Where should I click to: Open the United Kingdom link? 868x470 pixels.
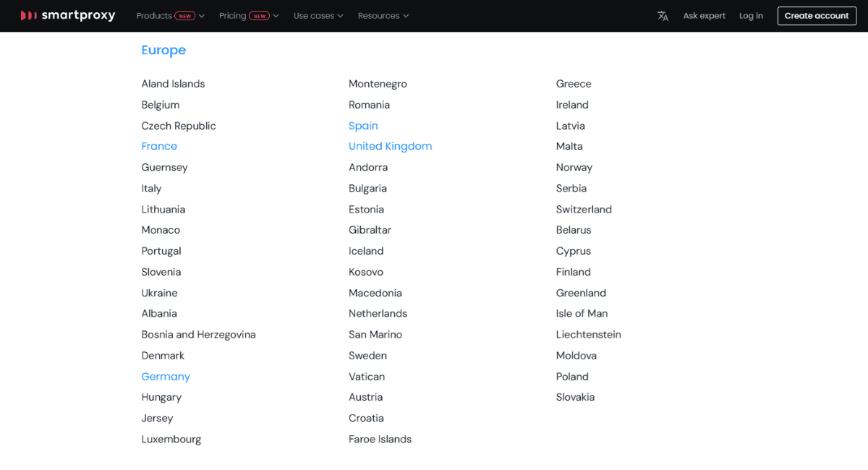[390, 146]
